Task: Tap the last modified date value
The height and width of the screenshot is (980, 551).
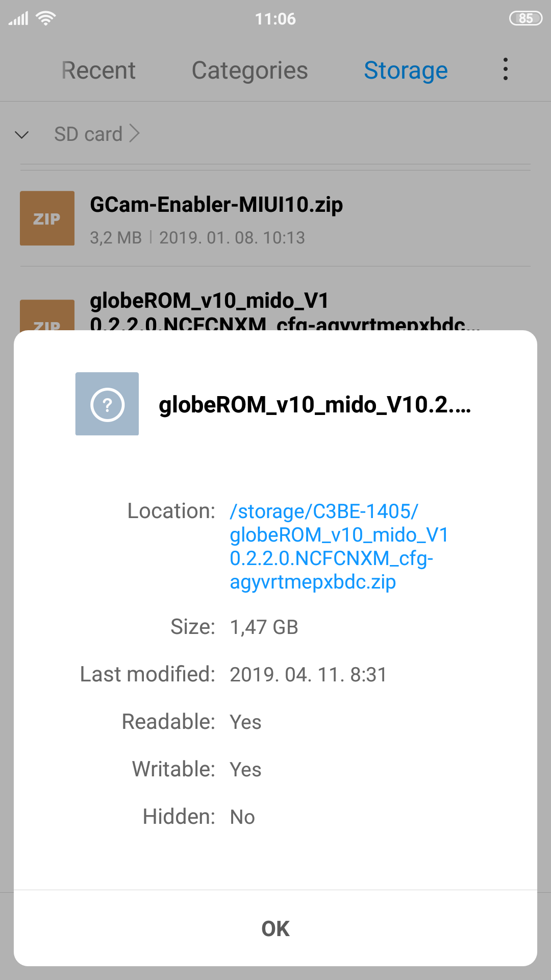Action: pyautogui.click(x=308, y=674)
